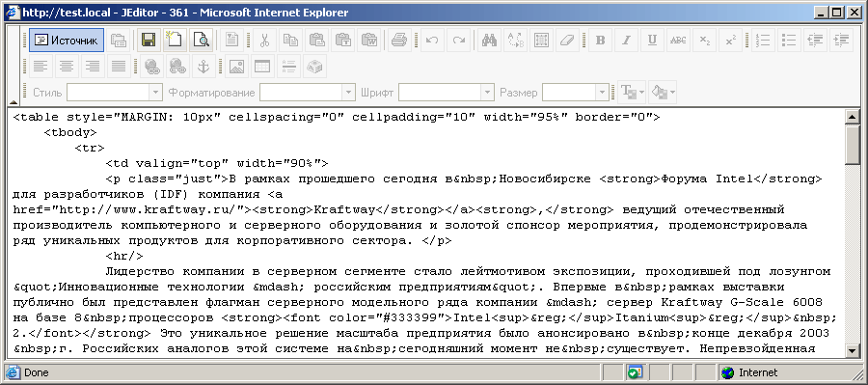Toggle Bold formatting

[x=600, y=41]
